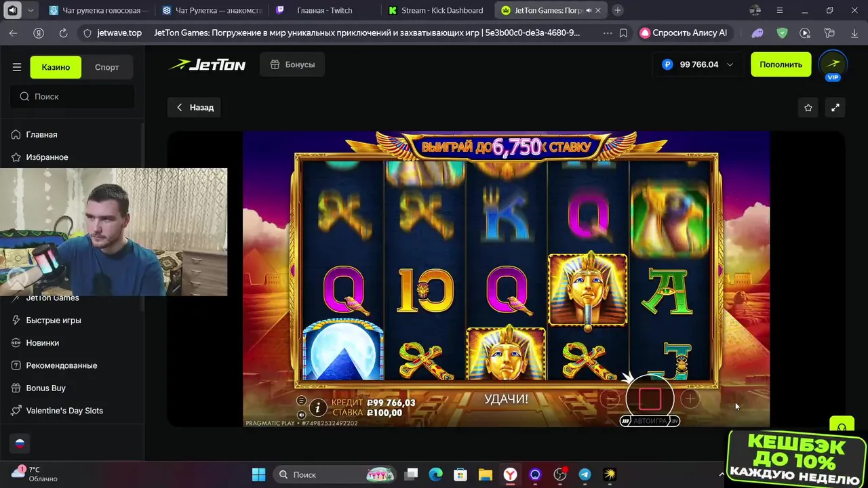This screenshot has width=868, height=488.
Task: Add game to favorites with star icon
Action: 808,107
